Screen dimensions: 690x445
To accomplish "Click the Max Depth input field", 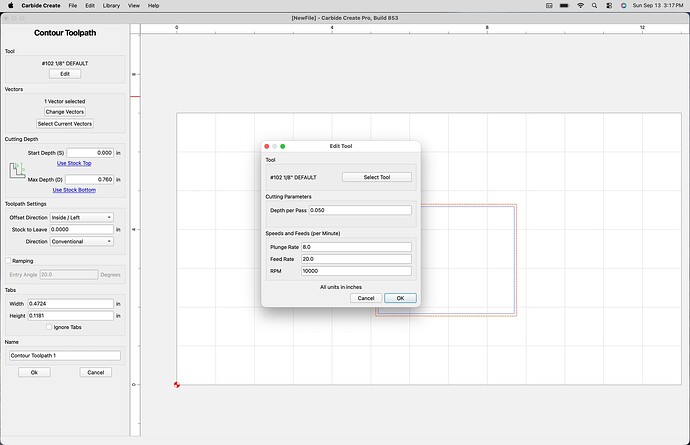I will coord(90,180).
